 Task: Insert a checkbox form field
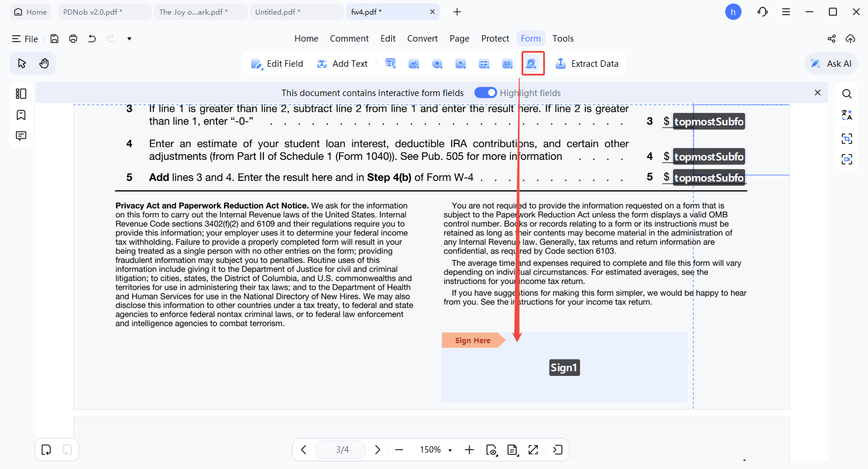tap(414, 63)
